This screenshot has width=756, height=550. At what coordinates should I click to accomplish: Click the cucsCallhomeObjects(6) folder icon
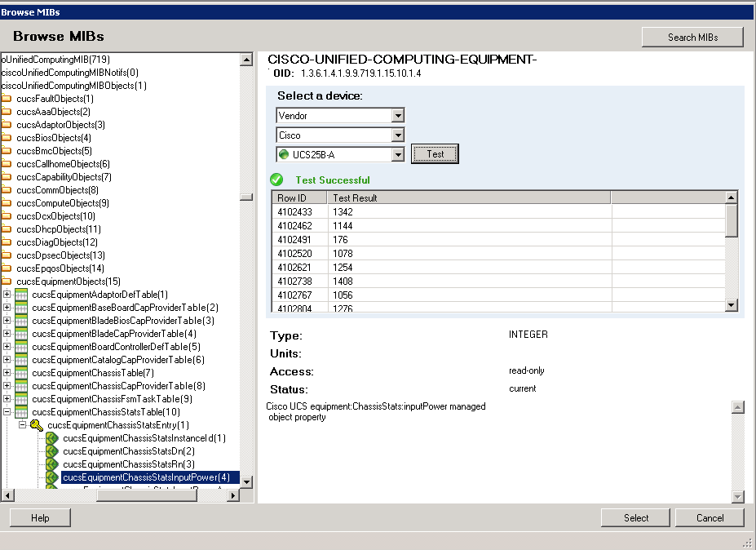pos(7,163)
